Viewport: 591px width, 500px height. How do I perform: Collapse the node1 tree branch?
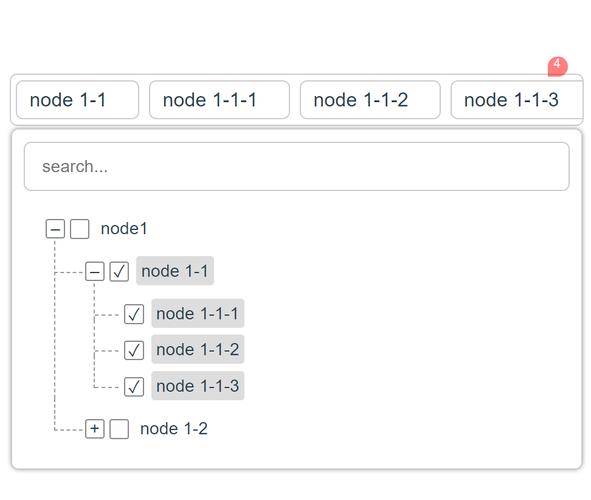click(55, 229)
